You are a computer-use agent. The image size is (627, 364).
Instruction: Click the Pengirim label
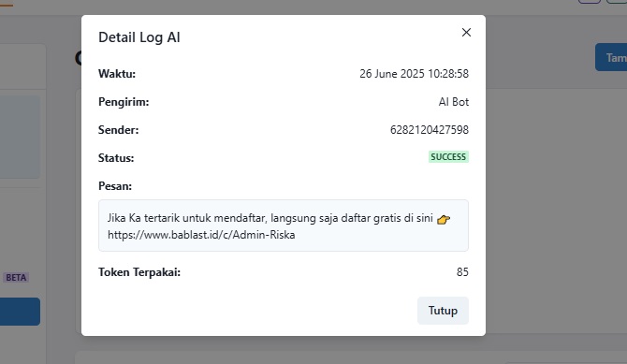click(x=124, y=102)
